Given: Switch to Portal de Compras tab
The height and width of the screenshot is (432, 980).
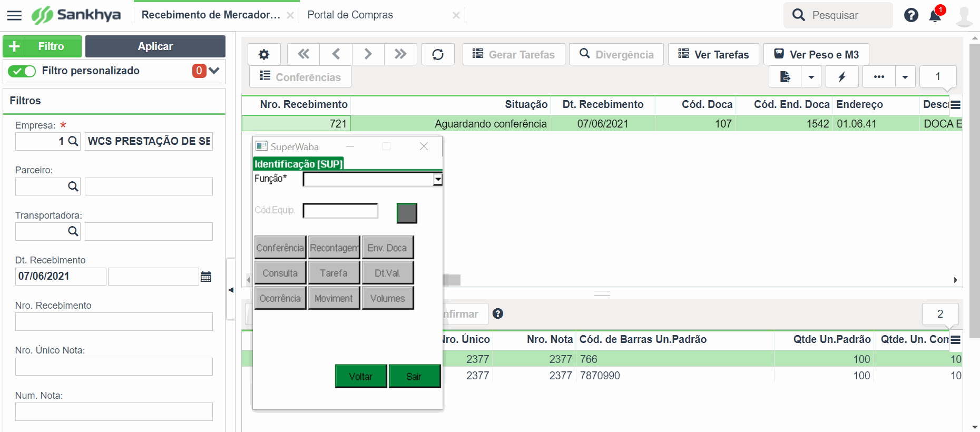Looking at the screenshot, I should (350, 15).
